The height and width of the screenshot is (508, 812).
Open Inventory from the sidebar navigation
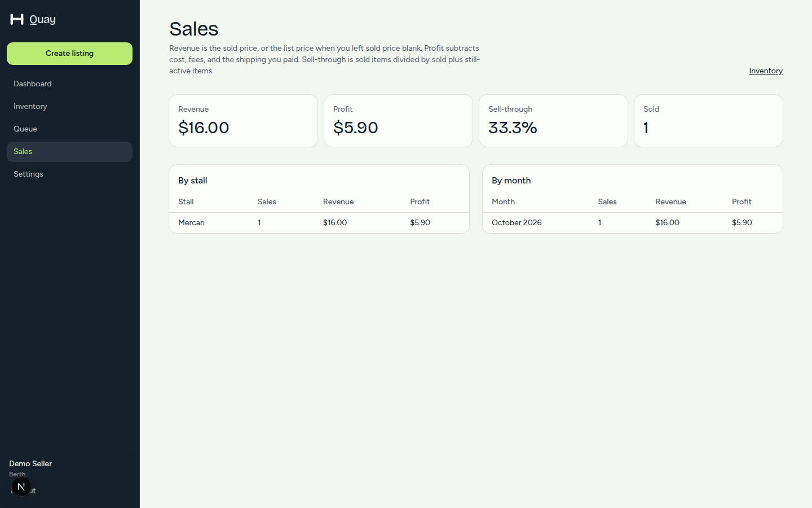pos(69,106)
